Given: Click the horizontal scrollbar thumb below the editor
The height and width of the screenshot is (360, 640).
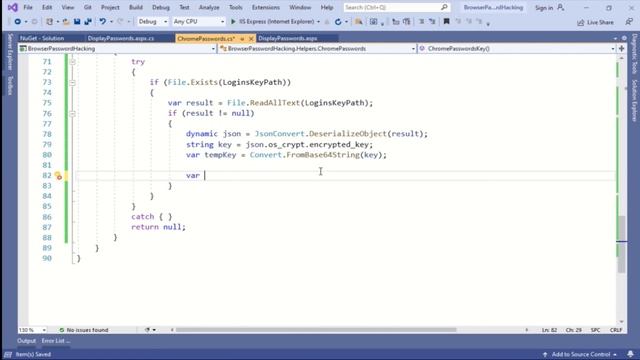Looking at the screenshot, I should click(316, 330).
